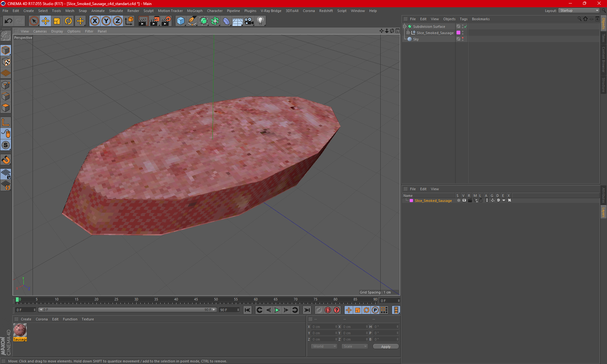Click the X position input field
The width and height of the screenshot is (607, 364).
tap(324, 327)
